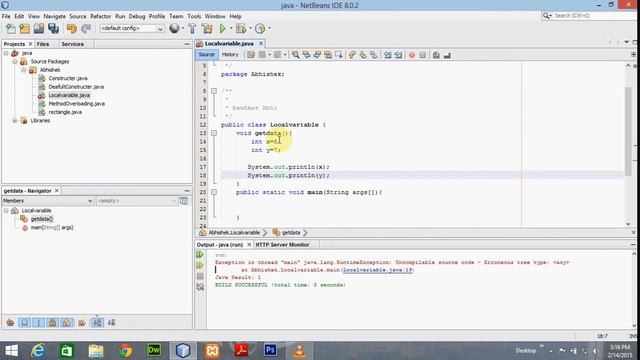The height and width of the screenshot is (360, 640).
Task: Click the Redo toolbar icon
Action: pos(86,29)
